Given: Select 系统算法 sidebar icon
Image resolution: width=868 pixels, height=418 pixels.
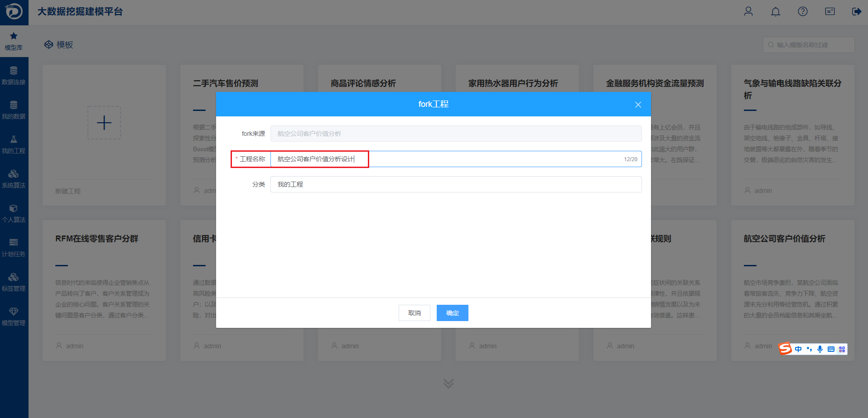Looking at the screenshot, I should click(x=14, y=178).
